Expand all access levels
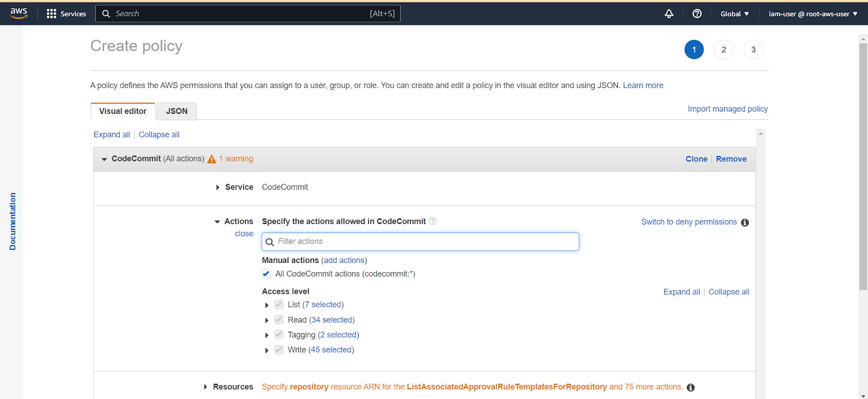The width and height of the screenshot is (868, 399). (x=682, y=292)
